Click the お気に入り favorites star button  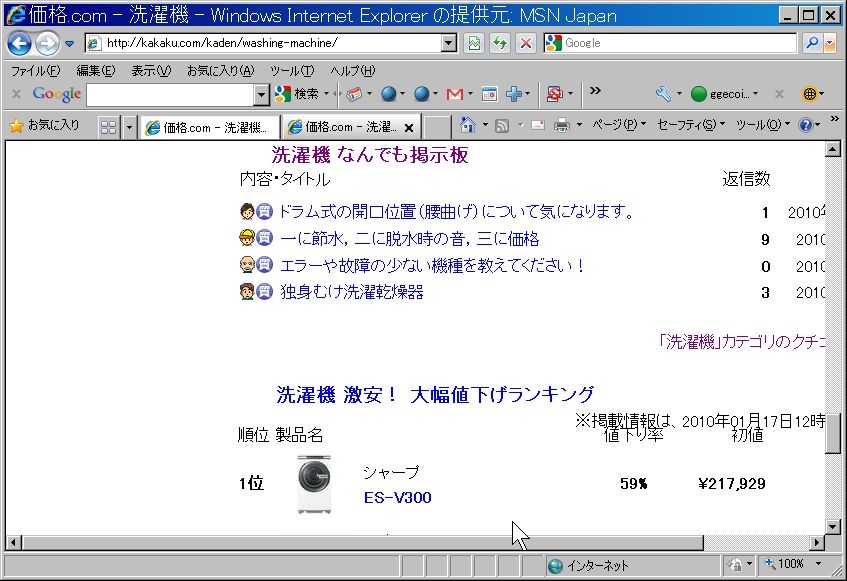tap(44, 125)
